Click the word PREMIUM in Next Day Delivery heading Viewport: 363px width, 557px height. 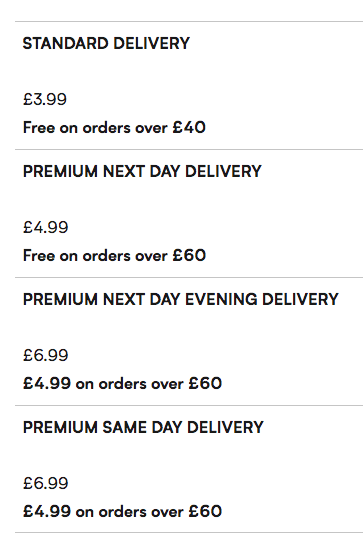pyautogui.click(x=60, y=171)
